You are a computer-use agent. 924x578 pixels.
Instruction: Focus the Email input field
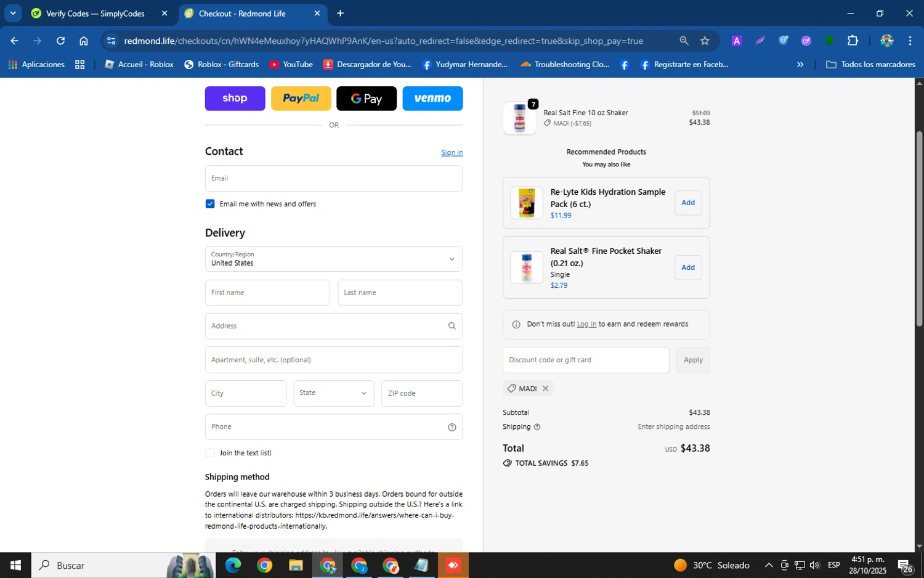[333, 178]
